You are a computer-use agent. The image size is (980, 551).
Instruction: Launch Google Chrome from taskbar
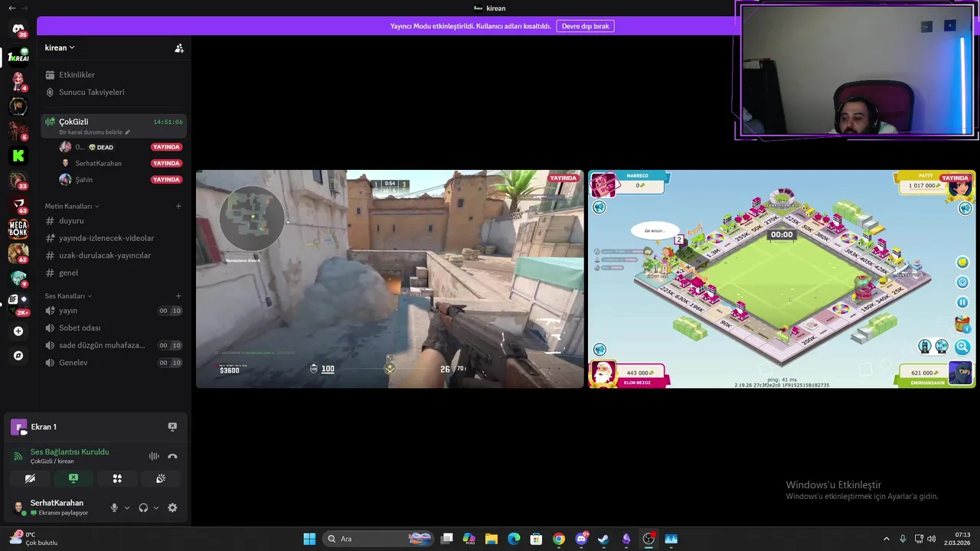tap(559, 539)
